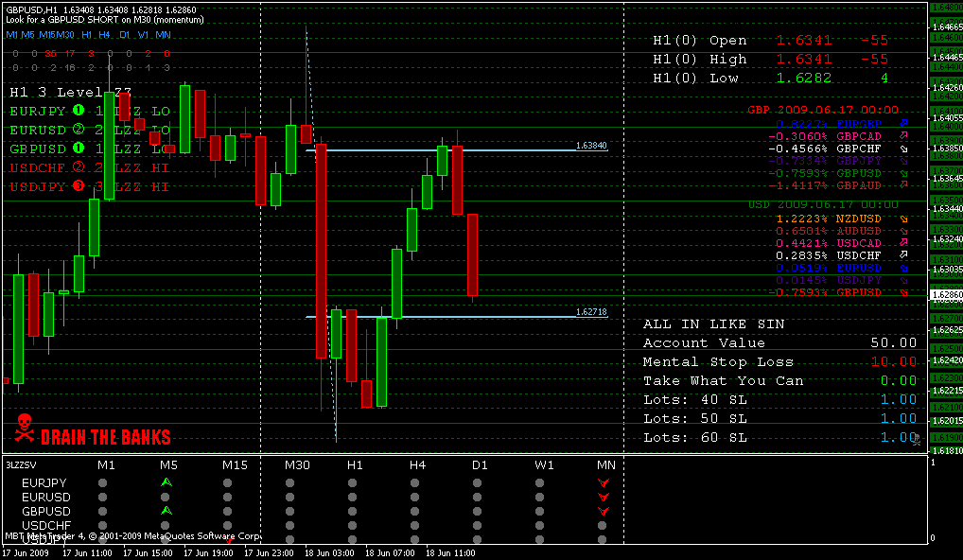Select the blue W1 timeframe label

point(143,35)
